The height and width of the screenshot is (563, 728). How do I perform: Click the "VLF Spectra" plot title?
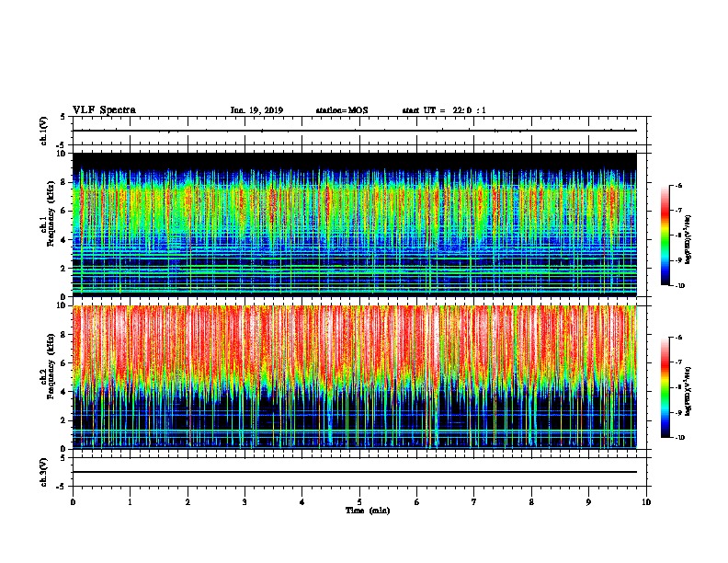pos(104,110)
